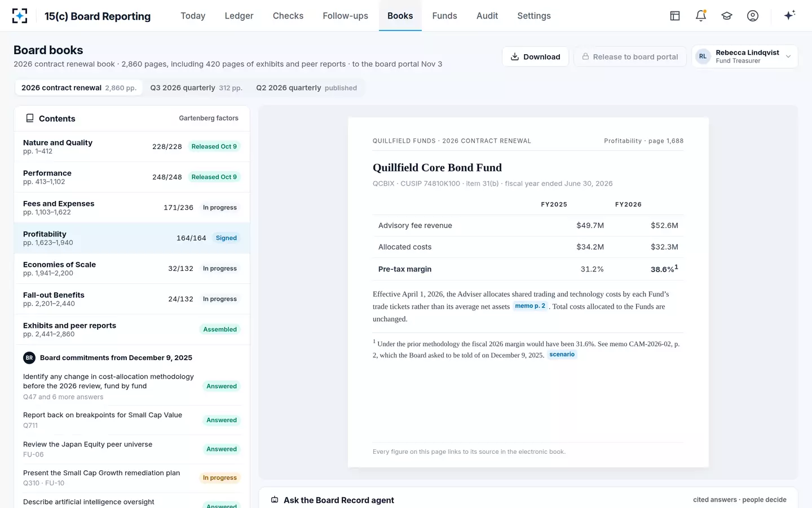
Task: Open Rebecca Lindqvist profile dropdown
Action: 744,56
